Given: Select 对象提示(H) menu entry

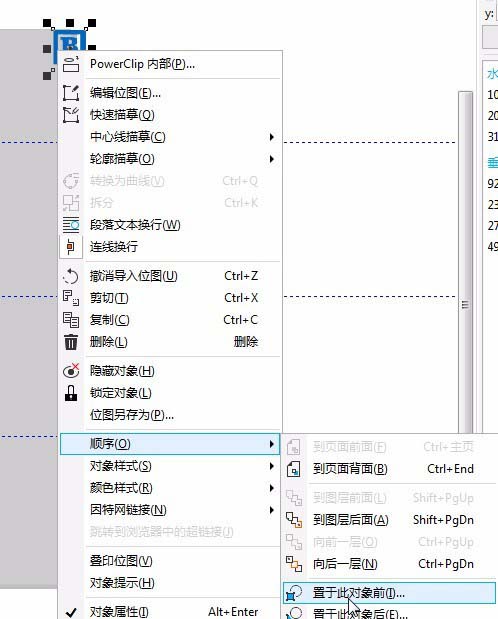Looking at the screenshot, I should tap(170, 583).
